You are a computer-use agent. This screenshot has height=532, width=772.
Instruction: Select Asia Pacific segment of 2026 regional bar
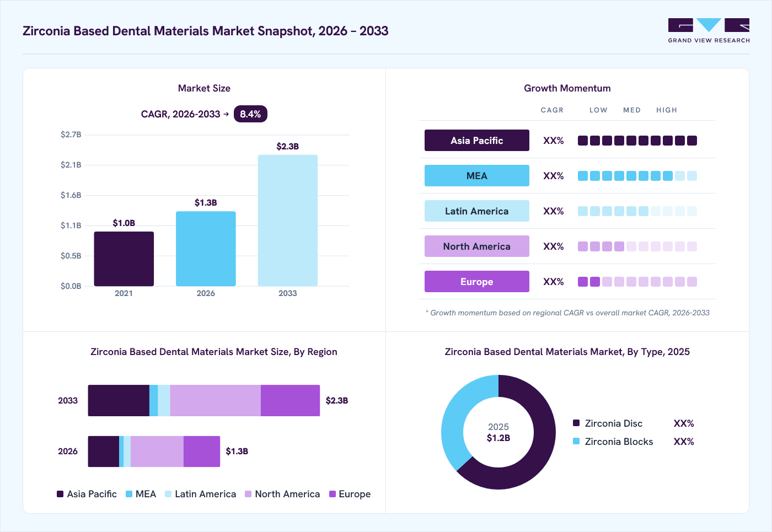coord(104,452)
